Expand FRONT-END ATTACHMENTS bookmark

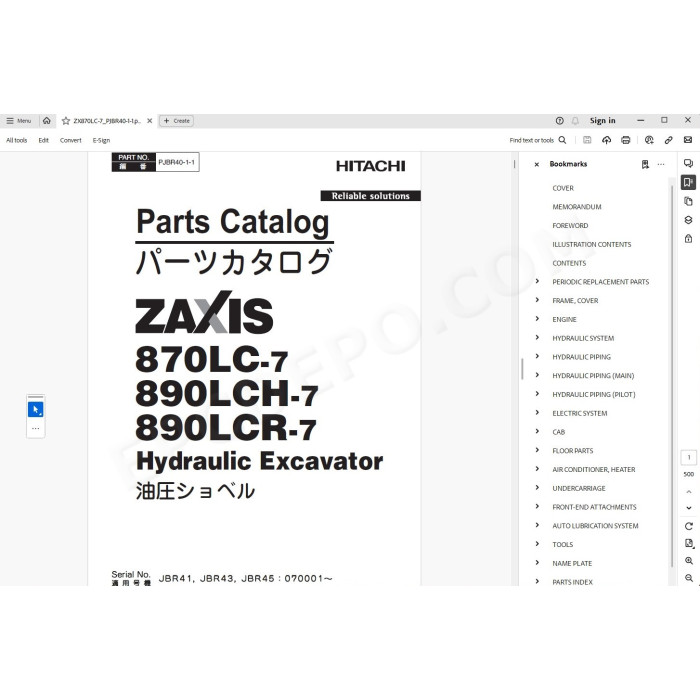tap(537, 506)
